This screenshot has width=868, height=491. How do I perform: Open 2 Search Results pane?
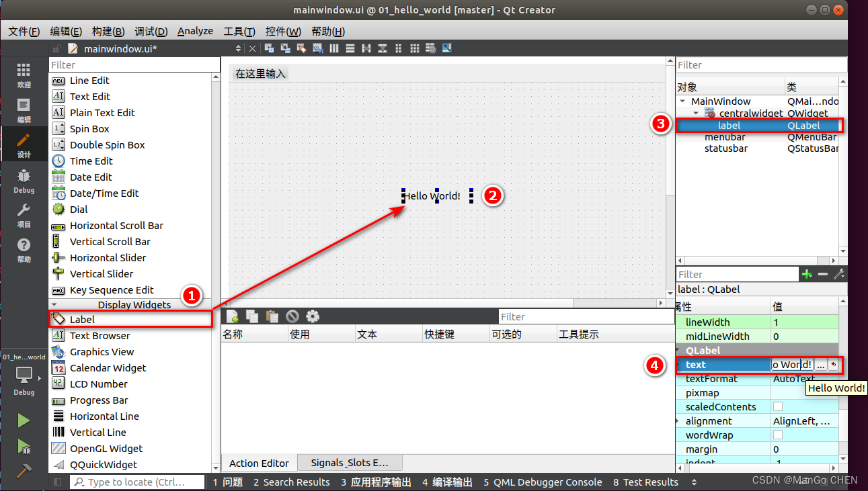tap(292, 482)
